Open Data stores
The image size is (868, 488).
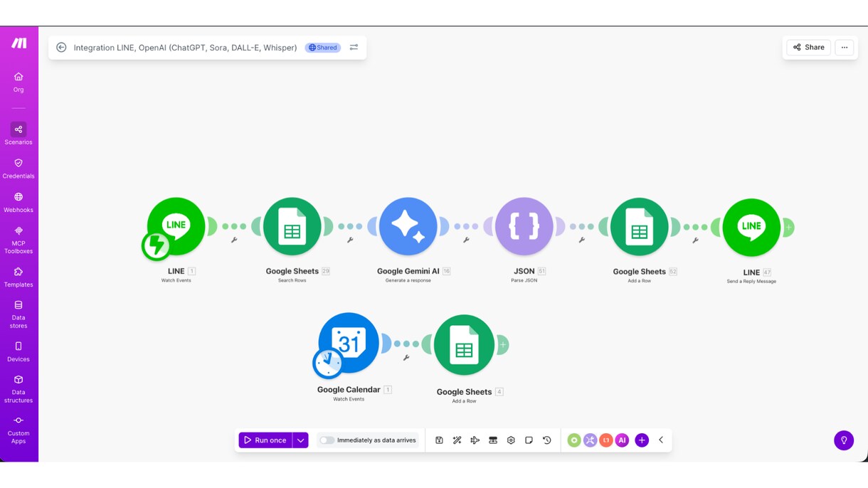click(x=18, y=315)
